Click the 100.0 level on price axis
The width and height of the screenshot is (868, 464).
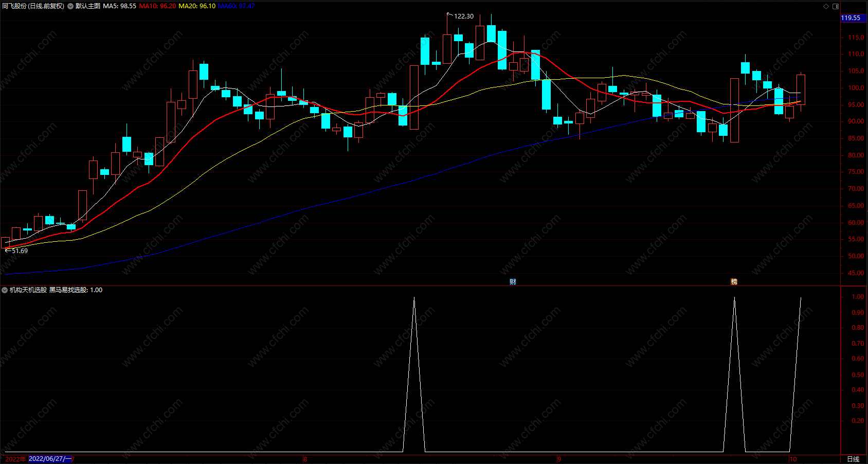click(856, 88)
